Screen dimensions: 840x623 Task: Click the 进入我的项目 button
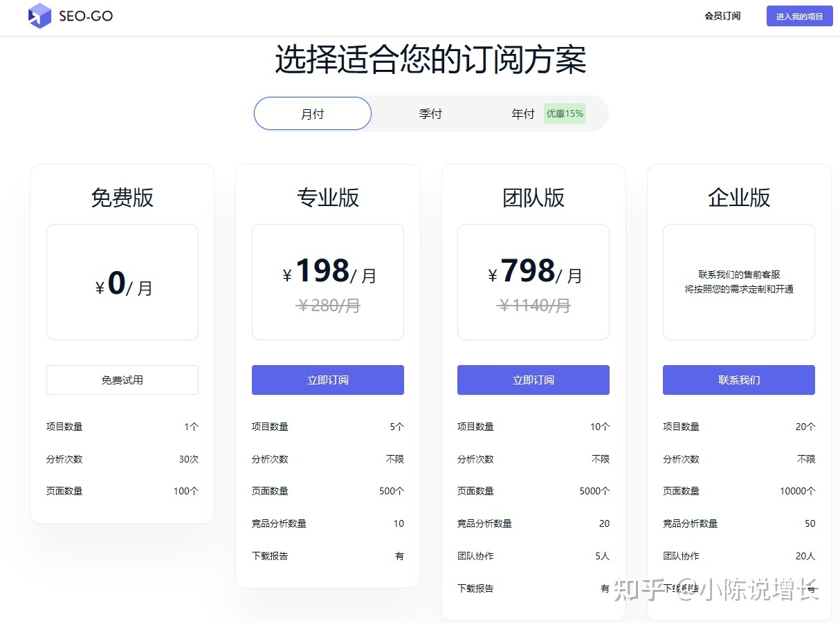[799, 16]
